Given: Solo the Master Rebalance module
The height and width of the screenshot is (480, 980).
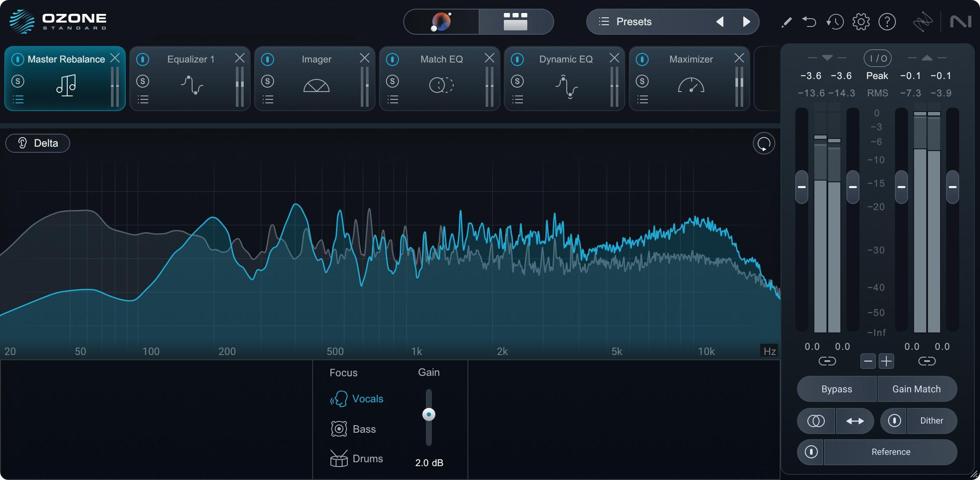Looking at the screenshot, I should click(x=18, y=82).
